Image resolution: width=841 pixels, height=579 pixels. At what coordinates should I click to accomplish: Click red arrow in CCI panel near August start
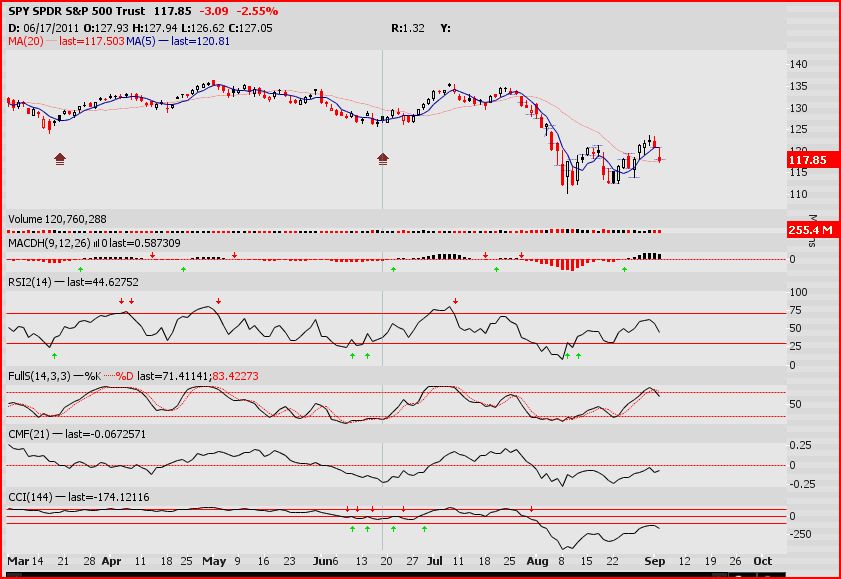click(x=532, y=508)
